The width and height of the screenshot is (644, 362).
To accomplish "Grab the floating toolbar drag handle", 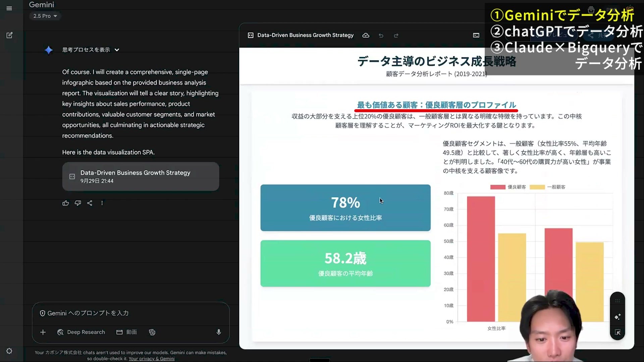I will tap(618, 301).
